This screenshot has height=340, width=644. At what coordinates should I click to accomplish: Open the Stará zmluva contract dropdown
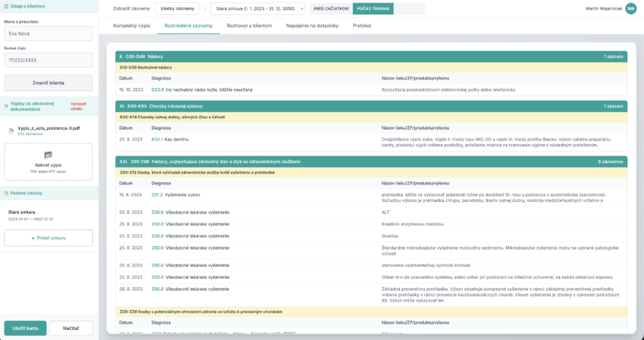[x=257, y=8]
